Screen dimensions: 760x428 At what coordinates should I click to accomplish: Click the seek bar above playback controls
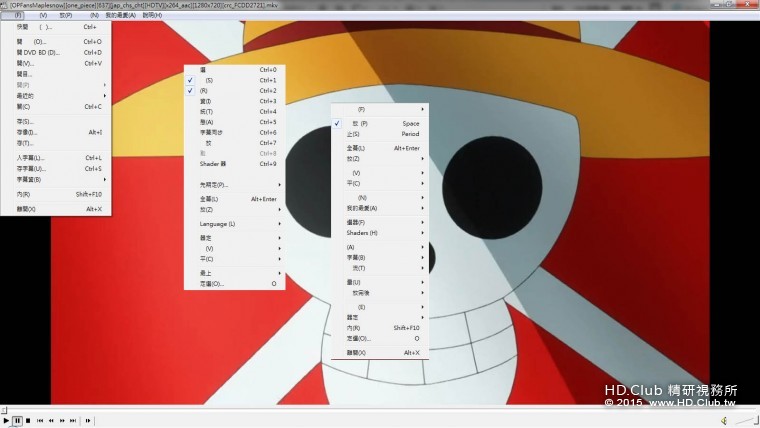[380, 410]
